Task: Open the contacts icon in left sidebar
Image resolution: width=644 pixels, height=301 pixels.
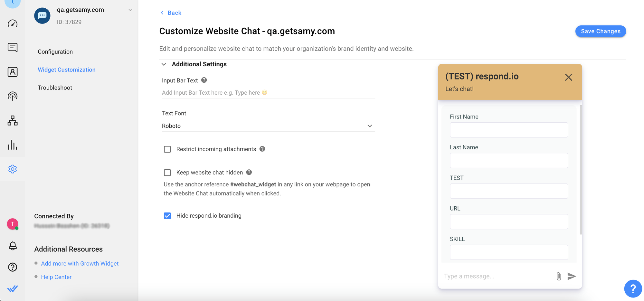Action: click(13, 72)
